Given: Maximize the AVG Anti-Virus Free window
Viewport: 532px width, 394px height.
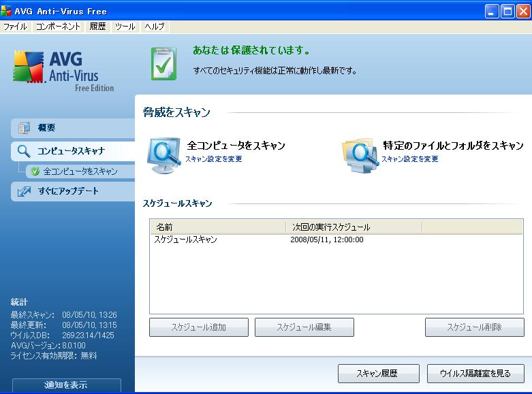Looking at the screenshot, I should (x=507, y=12).
